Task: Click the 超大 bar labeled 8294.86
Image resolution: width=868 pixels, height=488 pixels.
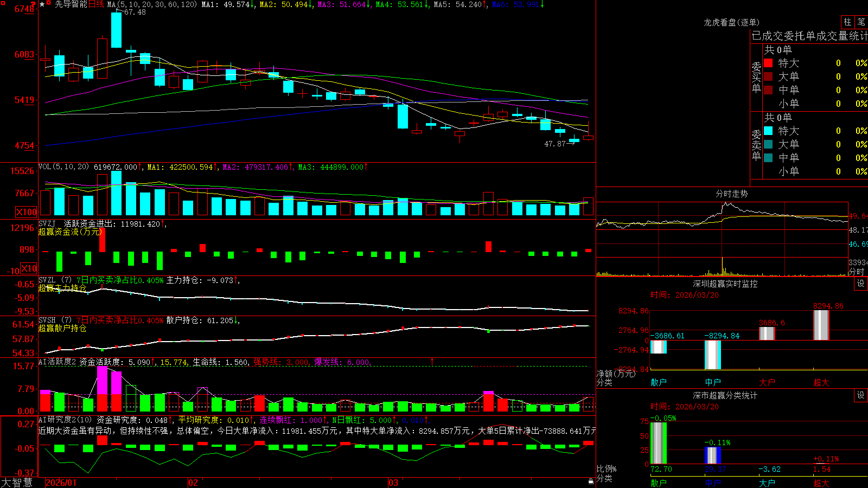Action: (x=821, y=325)
